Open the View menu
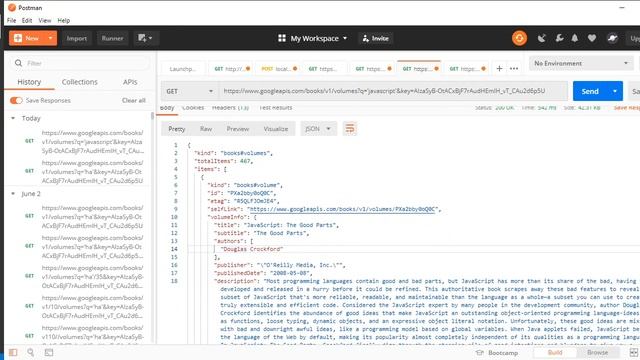640x360 pixels. [x=44, y=20]
